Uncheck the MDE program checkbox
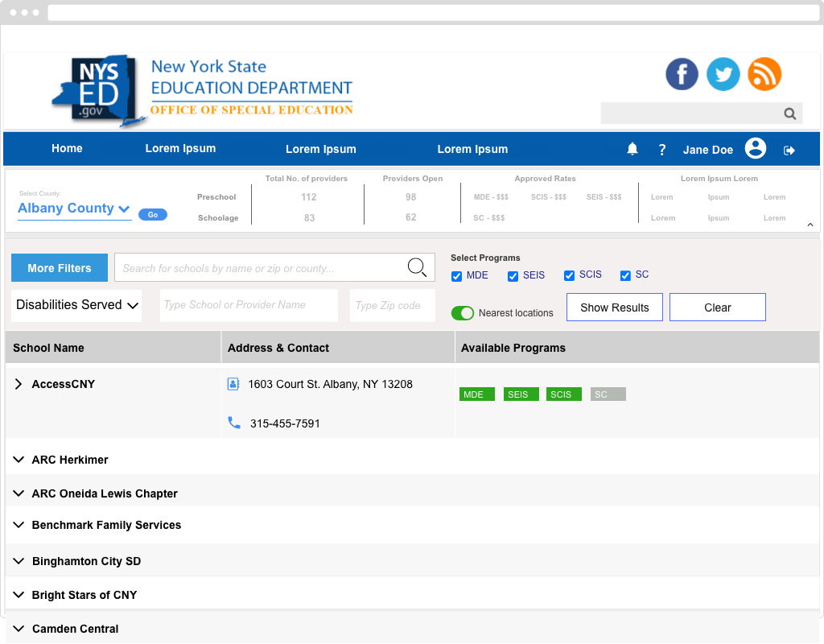Screen dimensions: 824x644 tap(457, 276)
